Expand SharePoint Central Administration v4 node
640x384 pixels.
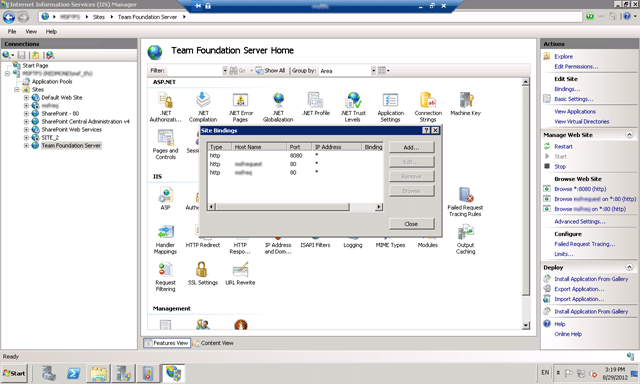(x=26, y=122)
